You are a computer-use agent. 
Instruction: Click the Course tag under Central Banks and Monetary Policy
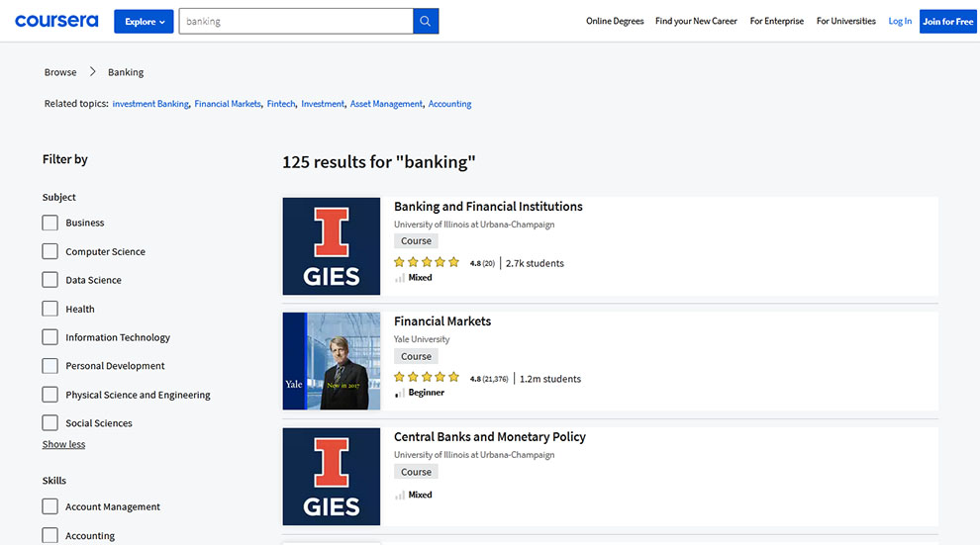point(416,472)
